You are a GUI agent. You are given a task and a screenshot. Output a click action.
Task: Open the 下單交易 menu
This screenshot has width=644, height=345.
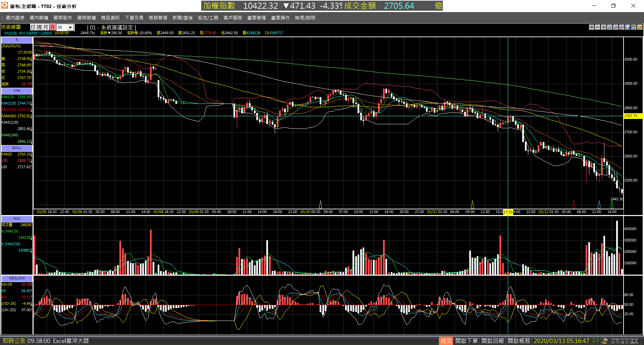click(x=134, y=18)
